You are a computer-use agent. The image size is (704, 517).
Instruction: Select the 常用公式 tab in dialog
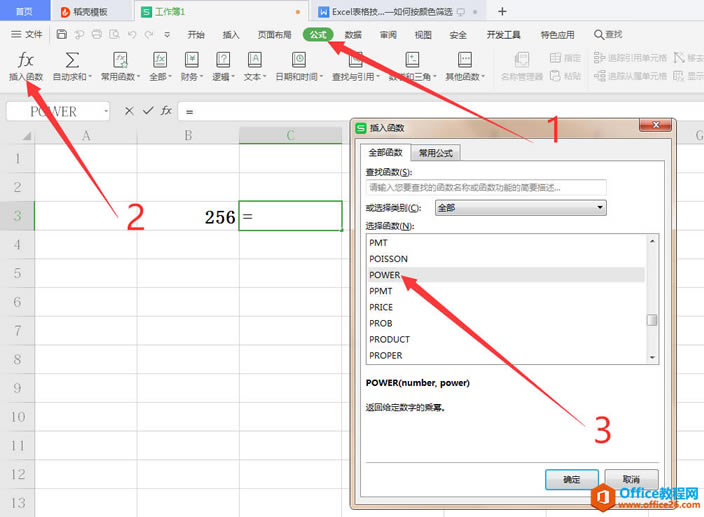click(x=436, y=153)
